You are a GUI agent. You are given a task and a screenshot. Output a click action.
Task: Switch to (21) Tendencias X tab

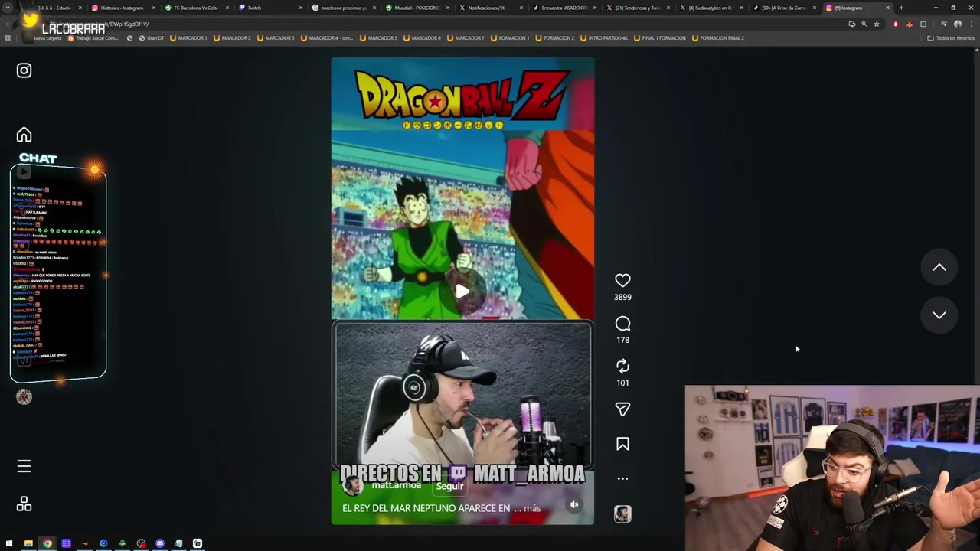[x=636, y=8]
